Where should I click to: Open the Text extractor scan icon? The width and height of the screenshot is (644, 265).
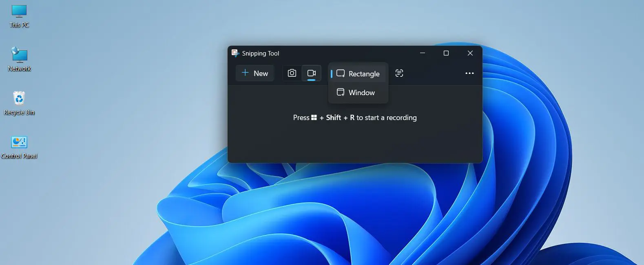point(399,73)
